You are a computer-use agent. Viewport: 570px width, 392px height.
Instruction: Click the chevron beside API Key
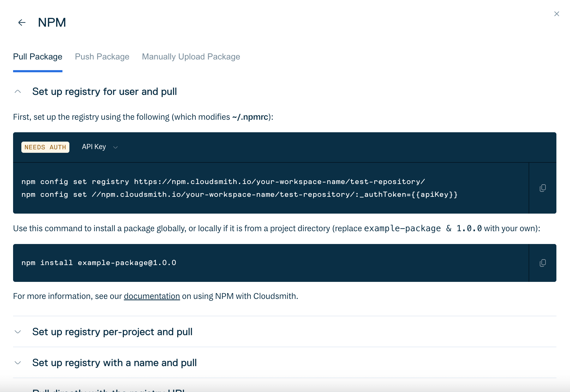pyautogui.click(x=116, y=147)
